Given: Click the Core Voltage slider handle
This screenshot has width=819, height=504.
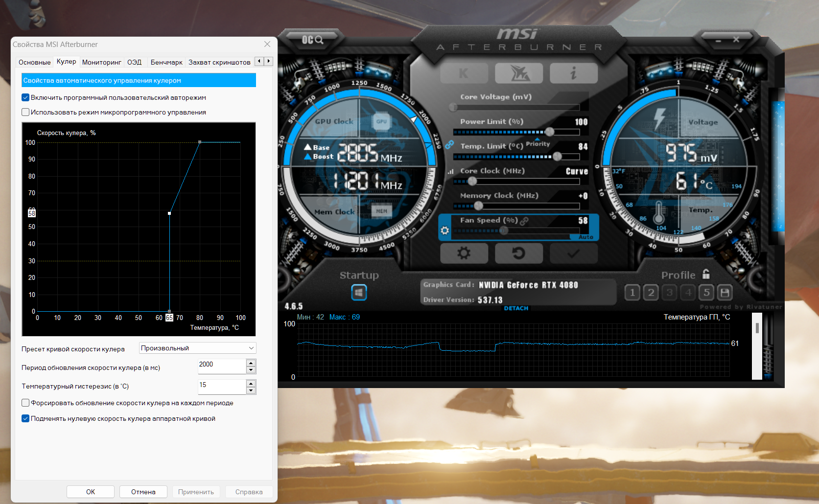Looking at the screenshot, I should pyautogui.click(x=453, y=107).
